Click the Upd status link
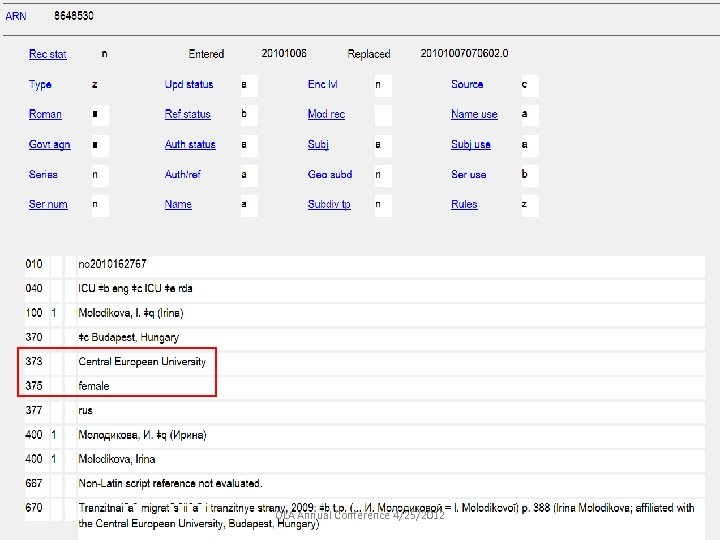 click(189, 85)
